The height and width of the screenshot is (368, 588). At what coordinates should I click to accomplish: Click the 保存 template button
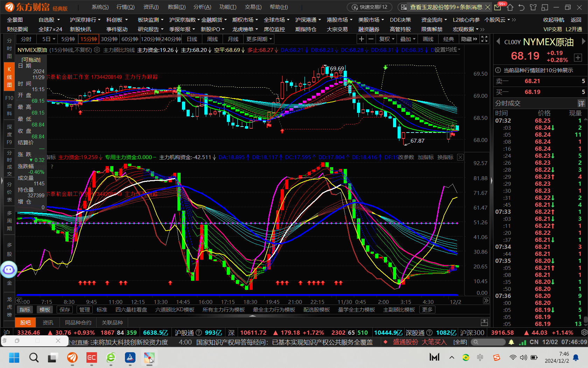65,310
